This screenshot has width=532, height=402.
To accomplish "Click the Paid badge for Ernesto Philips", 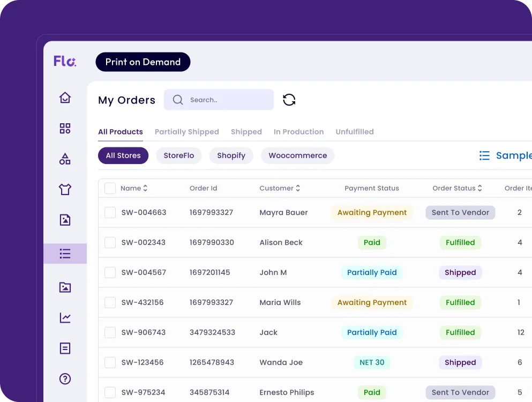I will click(372, 392).
